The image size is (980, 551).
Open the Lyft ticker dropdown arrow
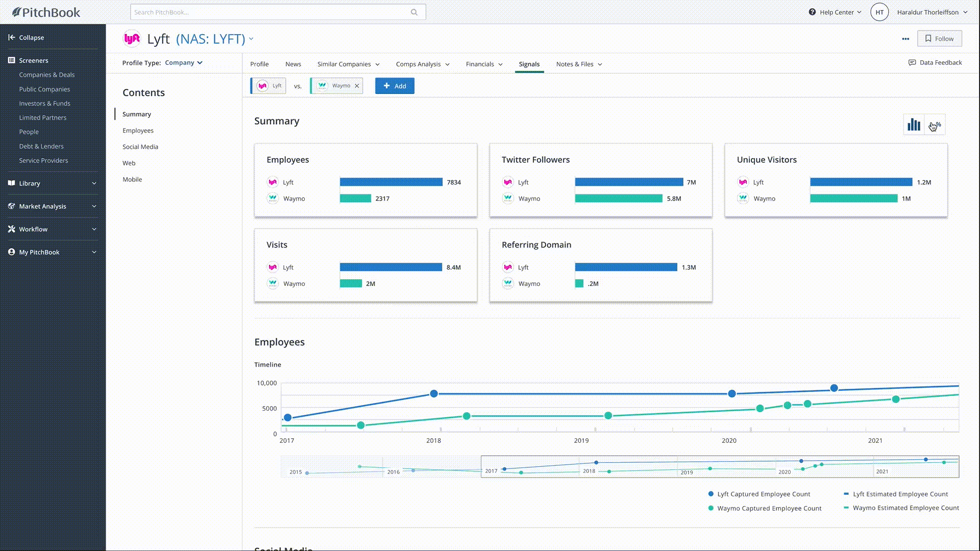click(251, 39)
